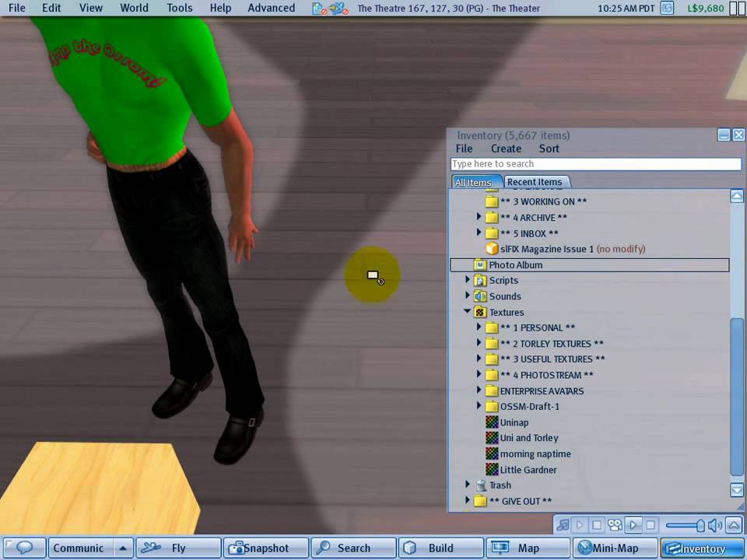Viewport: 747px width, 560px height.
Task: Click the no-push restriction icon in status bar
Action: click(x=338, y=8)
